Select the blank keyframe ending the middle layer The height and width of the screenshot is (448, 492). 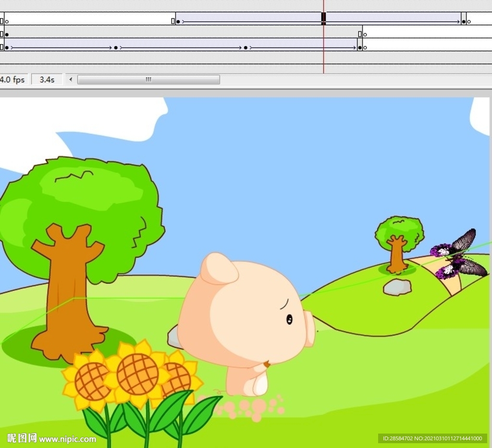[x=365, y=35]
